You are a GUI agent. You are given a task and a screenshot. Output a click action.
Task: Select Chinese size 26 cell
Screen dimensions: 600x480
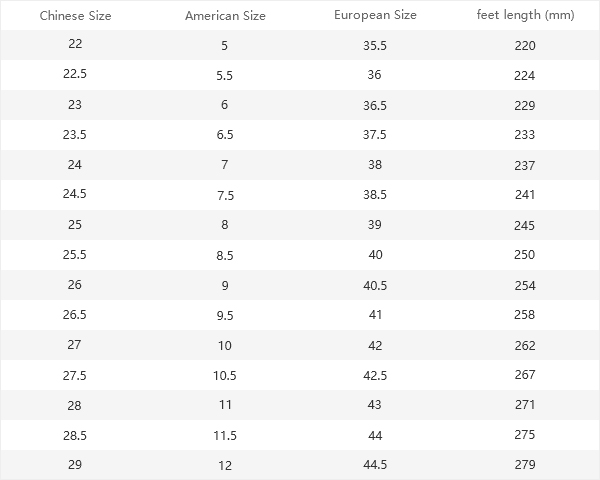click(x=75, y=285)
